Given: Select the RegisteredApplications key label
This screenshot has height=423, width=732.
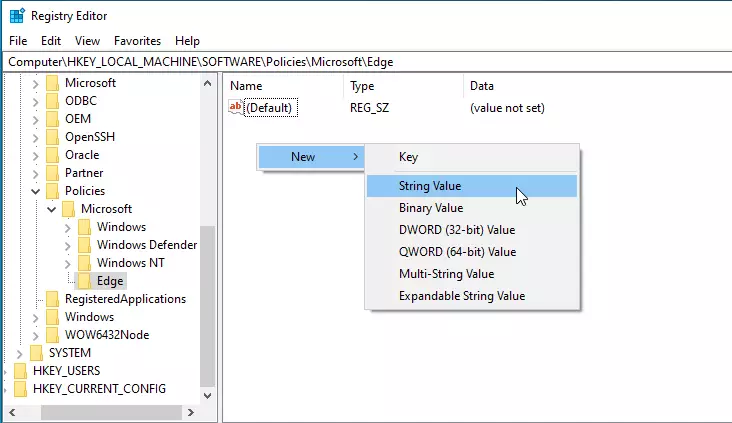Looking at the screenshot, I should click(125, 299).
